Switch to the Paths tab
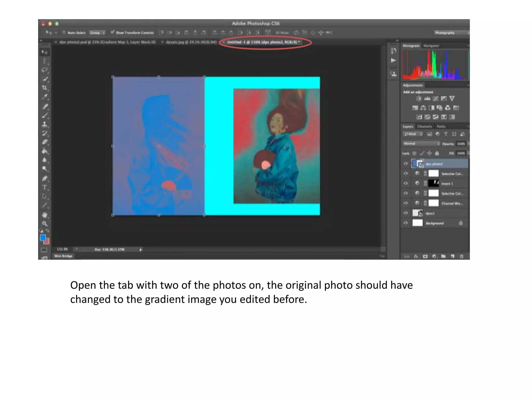The width and height of the screenshot is (532, 399). point(441,127)
